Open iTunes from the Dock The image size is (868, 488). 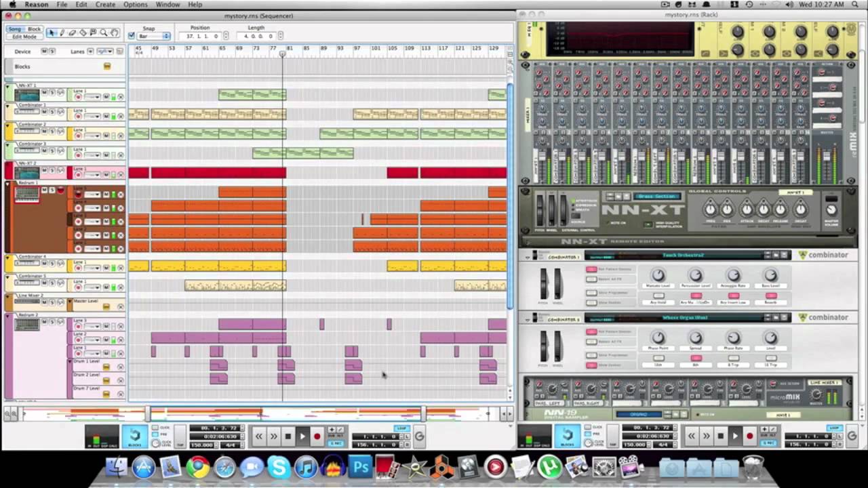point(306,467)
